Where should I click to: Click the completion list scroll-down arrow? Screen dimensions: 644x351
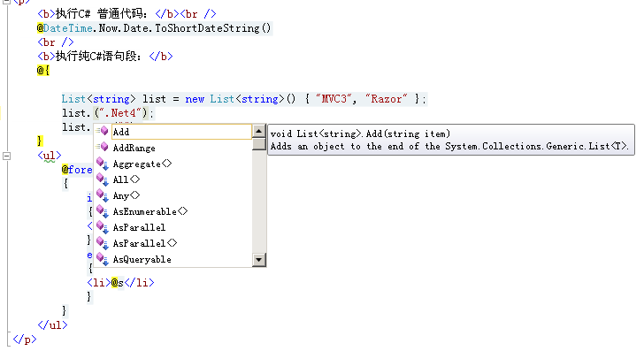258,259
